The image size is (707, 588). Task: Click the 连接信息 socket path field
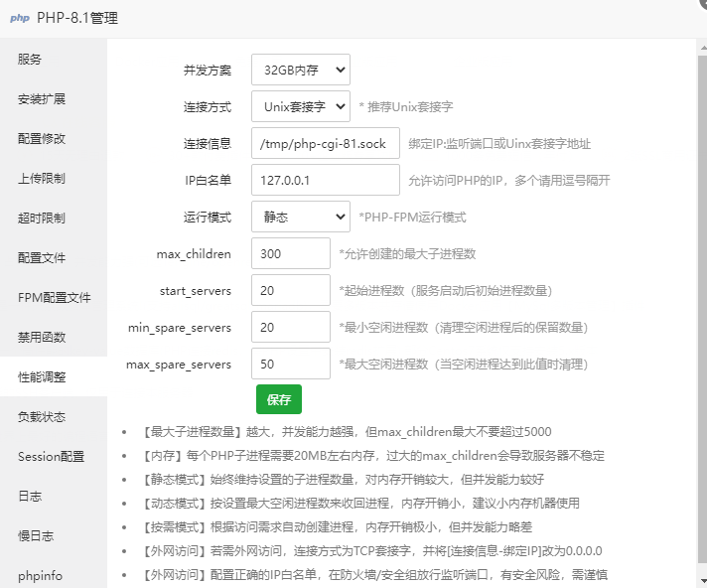(326, 143)
